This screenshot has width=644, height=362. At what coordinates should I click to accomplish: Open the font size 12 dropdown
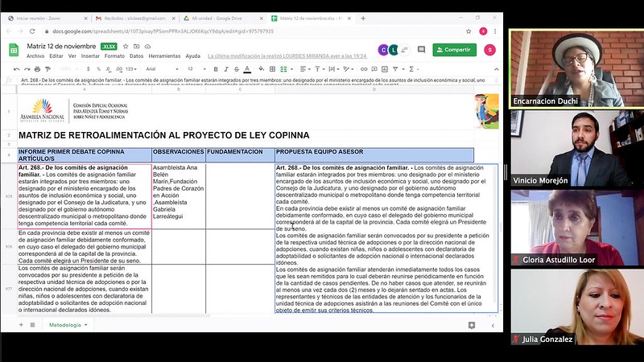[x=196, y=69]
